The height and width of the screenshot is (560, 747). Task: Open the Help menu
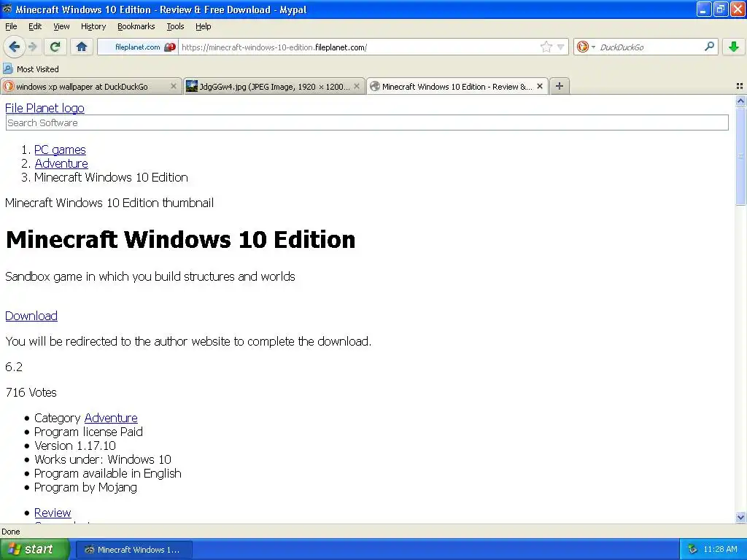[204, 27]
